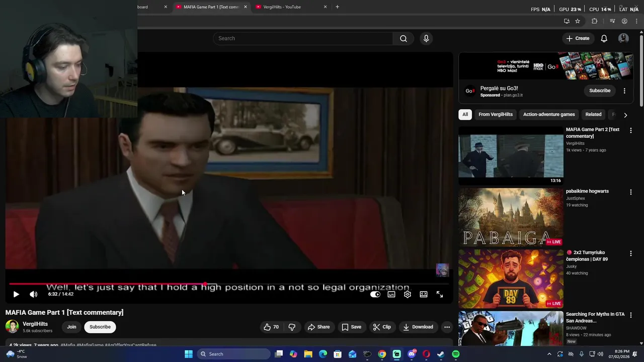Open the browser three-dot menu
This screenshot has width=644, height=362.
636,21
